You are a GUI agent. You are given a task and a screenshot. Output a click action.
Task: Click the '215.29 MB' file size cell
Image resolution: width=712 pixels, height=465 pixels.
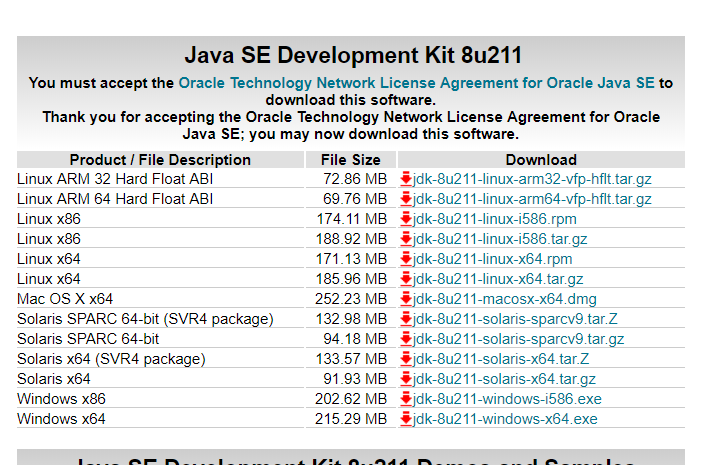[x=351, y=419]
